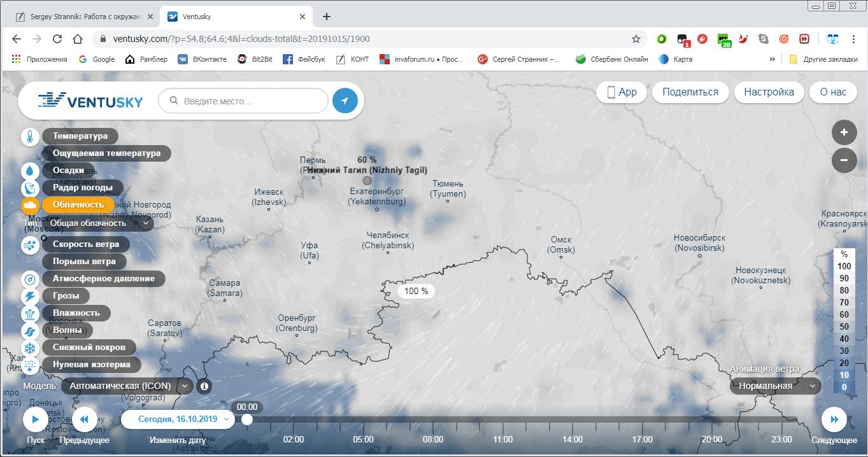Open the Google bookmark

click(x=97, y=59)
